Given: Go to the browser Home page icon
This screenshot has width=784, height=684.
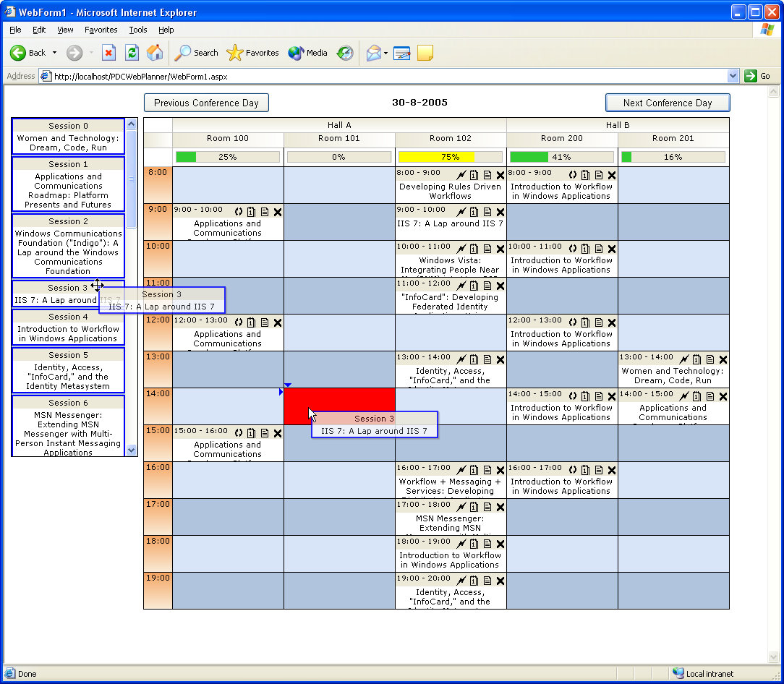Looking at the screenshot, I should [155, 53].
